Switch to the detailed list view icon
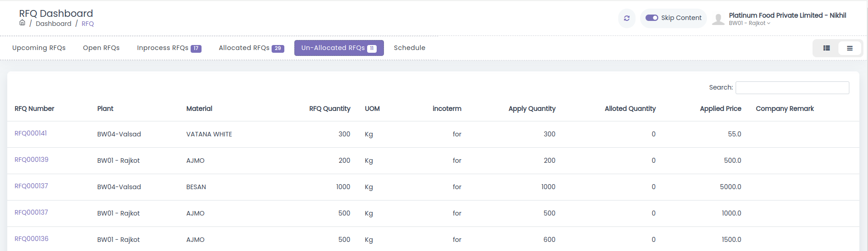Image resolution: width=868 pixels, height=251 pixels. [x=827, y=48]
